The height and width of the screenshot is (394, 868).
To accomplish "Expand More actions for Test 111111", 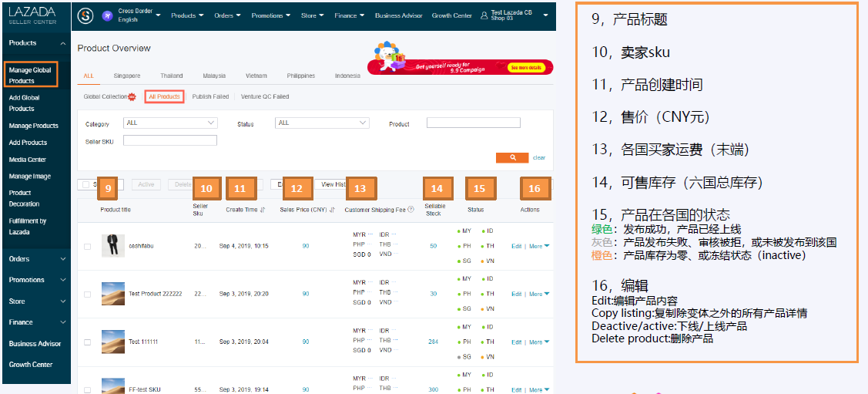I will point(539,342).
